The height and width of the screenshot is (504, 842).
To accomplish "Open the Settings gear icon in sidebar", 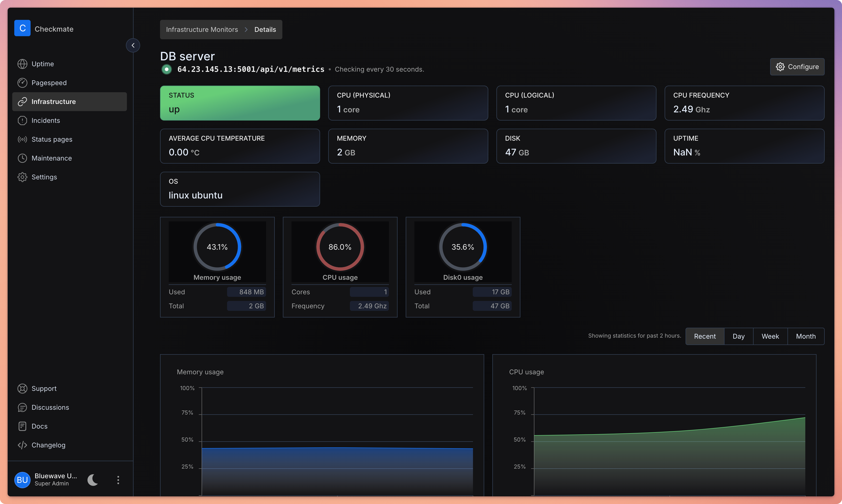I will coord(22,177).
